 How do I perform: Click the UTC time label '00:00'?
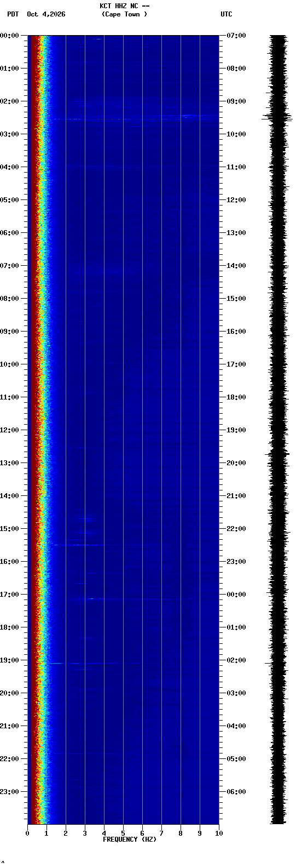[x=236, y=595]
